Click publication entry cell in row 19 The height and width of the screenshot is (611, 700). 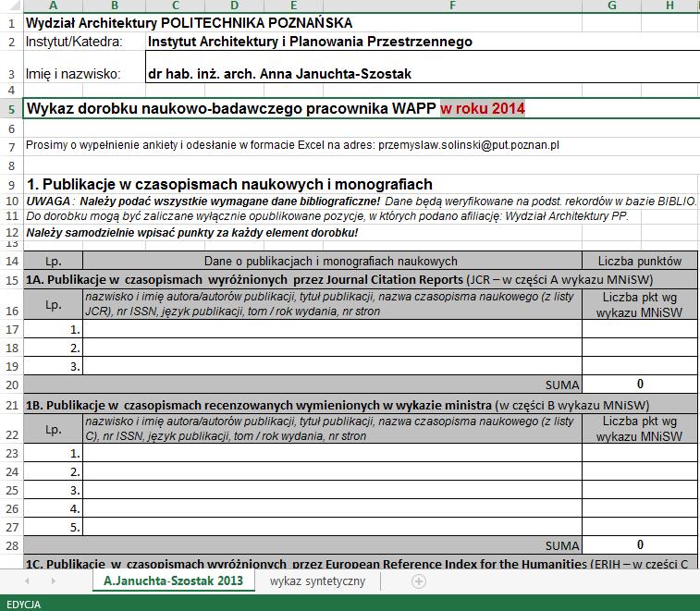pos(332,365)
